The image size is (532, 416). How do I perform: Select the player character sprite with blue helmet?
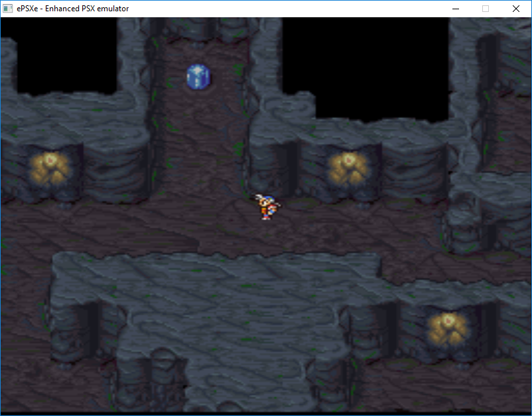pyautogui.click(x=268, y=206)
